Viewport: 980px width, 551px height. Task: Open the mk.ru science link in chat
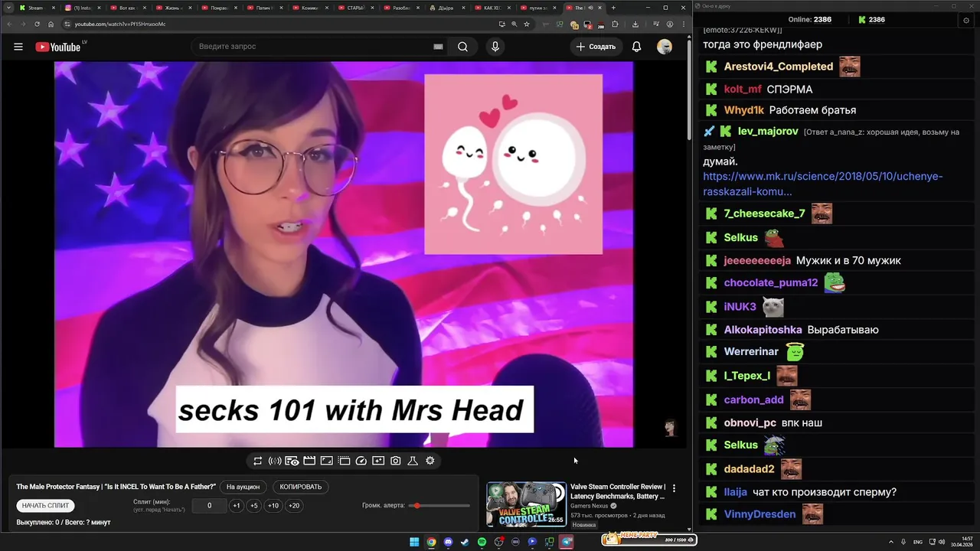[822, 184]
